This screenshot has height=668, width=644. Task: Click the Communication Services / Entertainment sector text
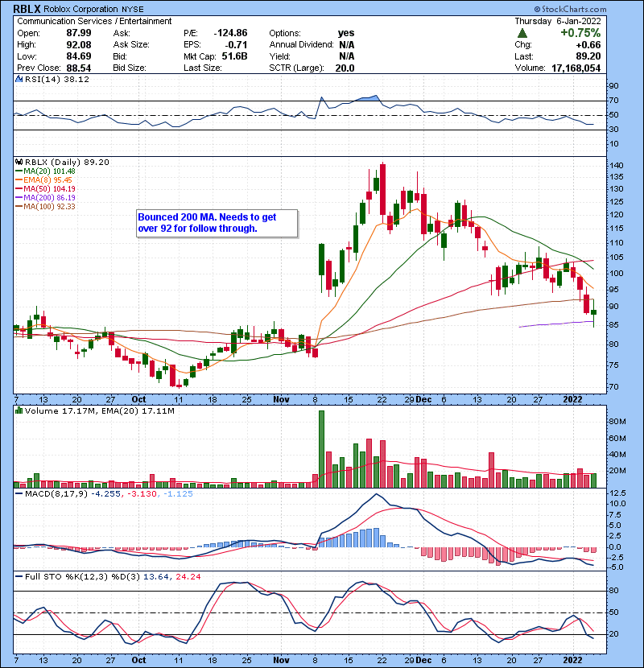(94, 21)
